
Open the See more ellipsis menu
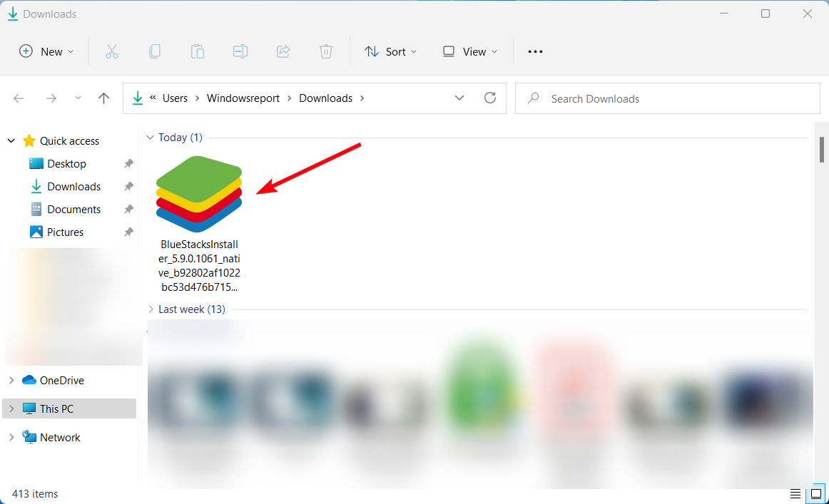point(535,51)
